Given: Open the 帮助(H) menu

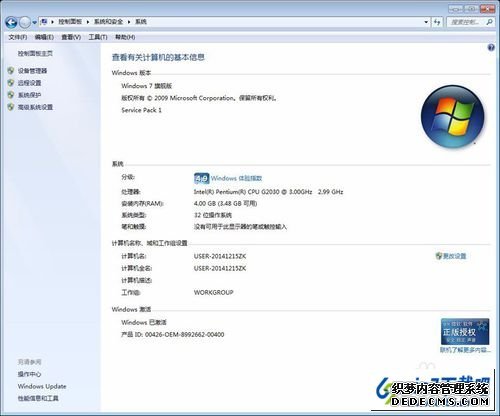Looking at the screenshot, I should click(125, 37).
